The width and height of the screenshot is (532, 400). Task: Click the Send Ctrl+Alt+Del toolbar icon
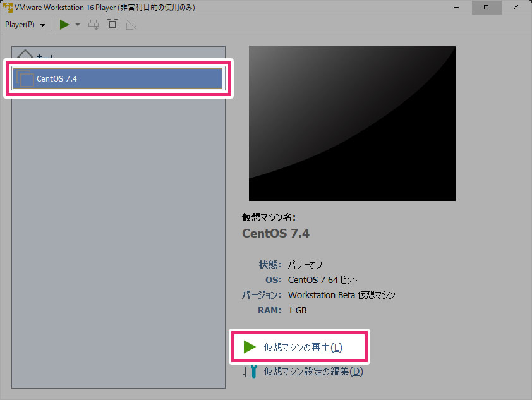pyautogui.click(x=94, y=25)
